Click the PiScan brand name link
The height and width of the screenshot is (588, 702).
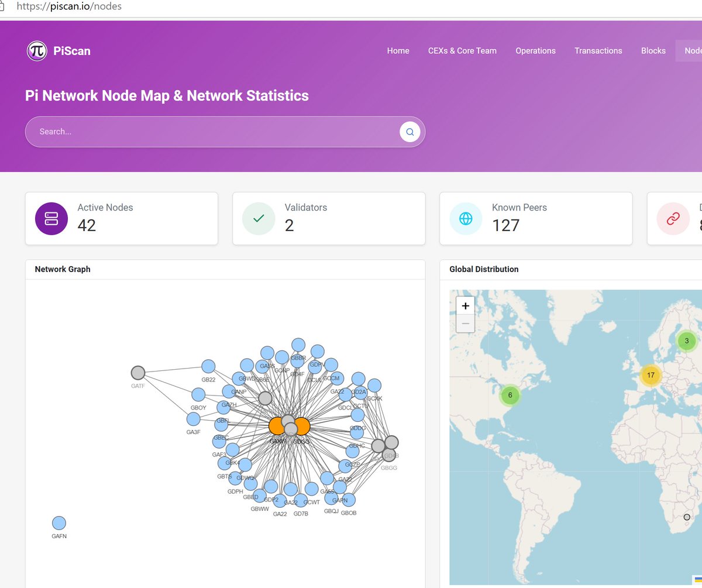(x=72, y=51)
